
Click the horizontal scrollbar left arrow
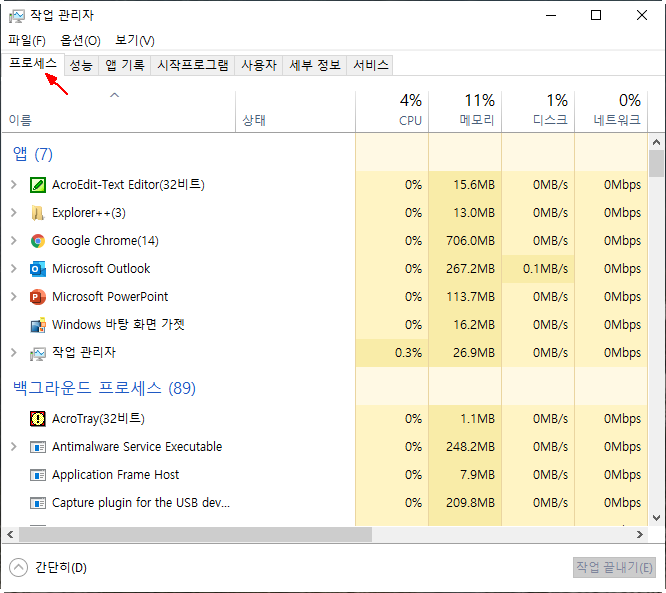pos(10,534)
